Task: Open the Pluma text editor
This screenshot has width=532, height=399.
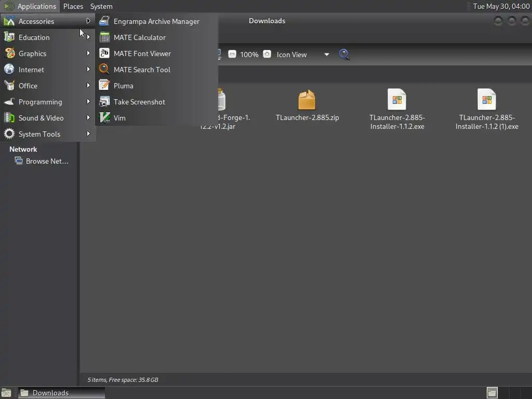Action: click(156, 86)
